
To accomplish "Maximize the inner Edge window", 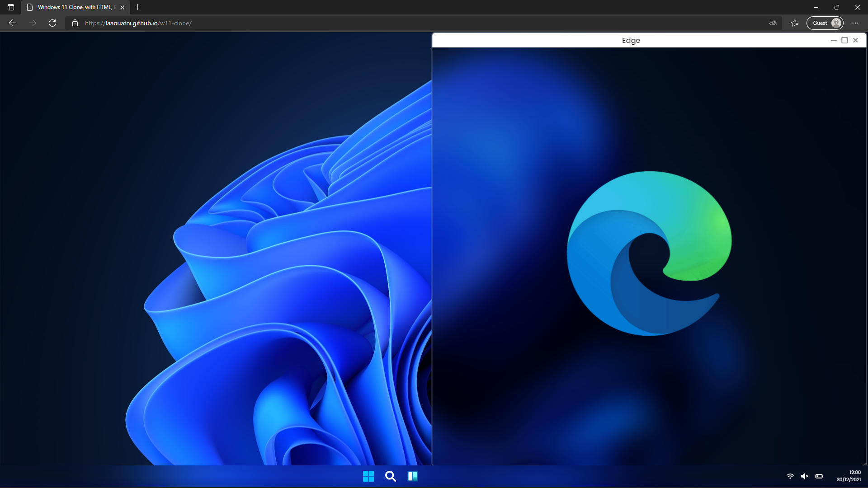I will 844,40.
